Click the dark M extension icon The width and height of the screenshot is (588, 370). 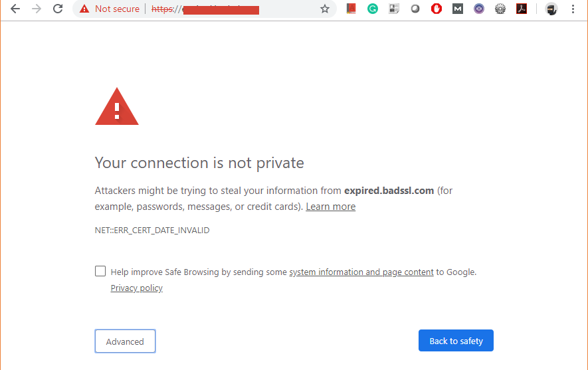(x=458, y=9)
